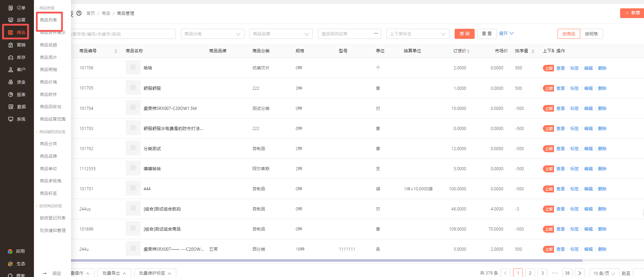Toggle 上架 status for product 101705
Screen dimensions: 644x277
tap(548, 88)
